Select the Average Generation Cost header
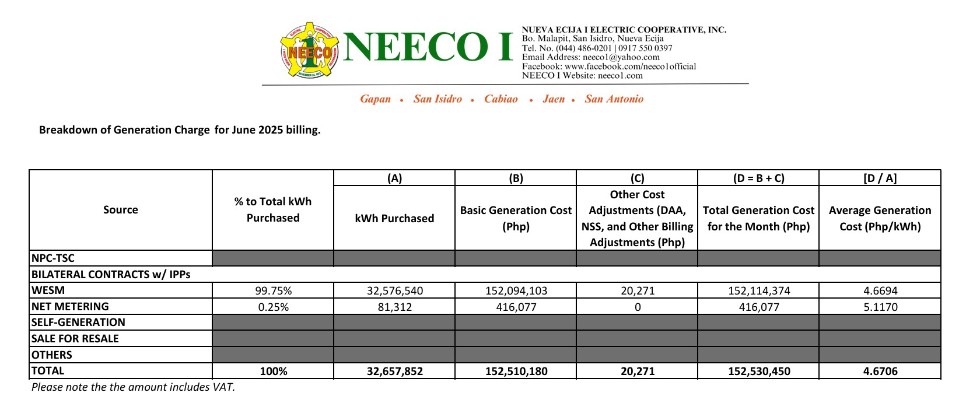The image size is (980, 403). pos(880,219)
